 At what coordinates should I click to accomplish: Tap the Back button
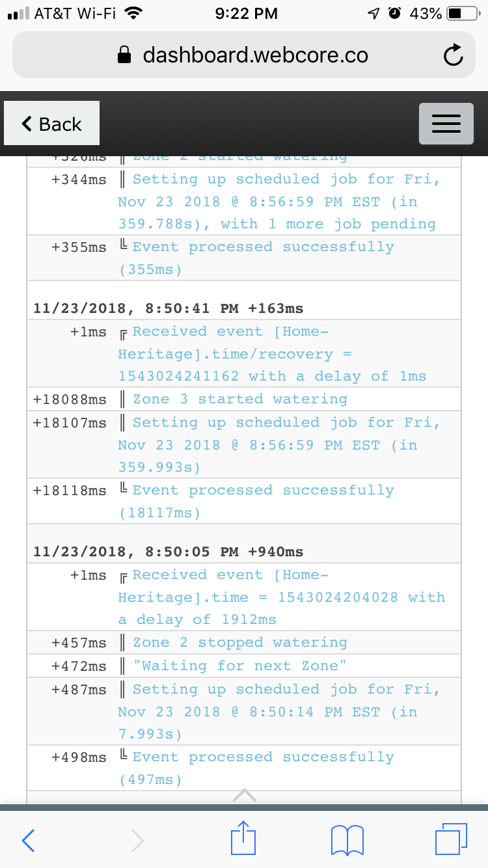[x=51, y=123]
